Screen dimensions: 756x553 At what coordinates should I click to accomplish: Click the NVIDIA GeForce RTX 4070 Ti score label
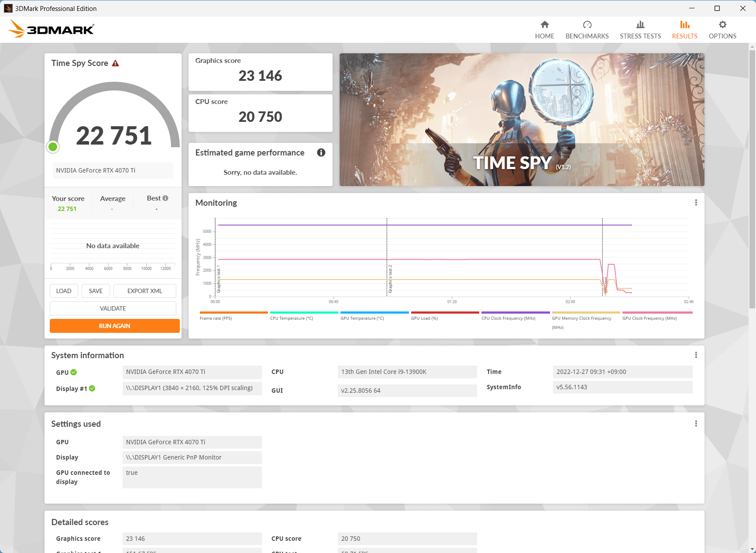click(113, 170)
